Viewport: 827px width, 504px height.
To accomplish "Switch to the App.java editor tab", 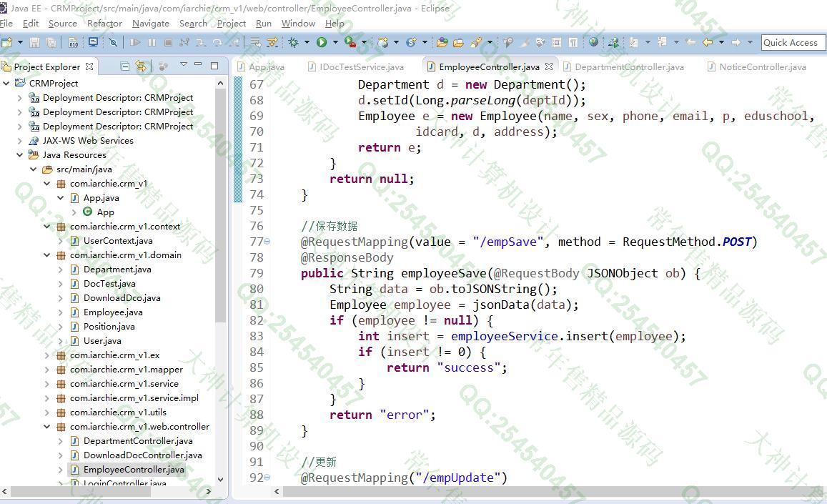I will pyautogui.click(x=261, y=67).
